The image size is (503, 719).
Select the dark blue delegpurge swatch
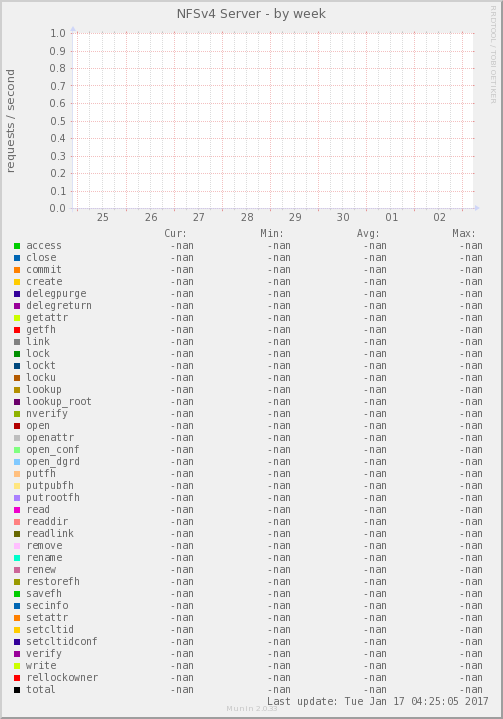17,294
